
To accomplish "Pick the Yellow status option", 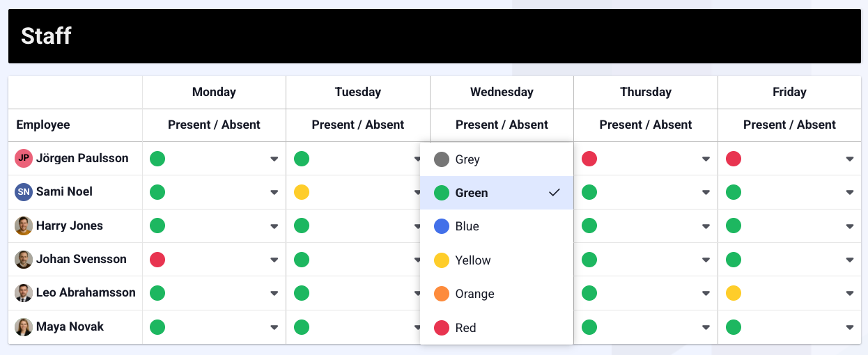I will coord(472,260).
